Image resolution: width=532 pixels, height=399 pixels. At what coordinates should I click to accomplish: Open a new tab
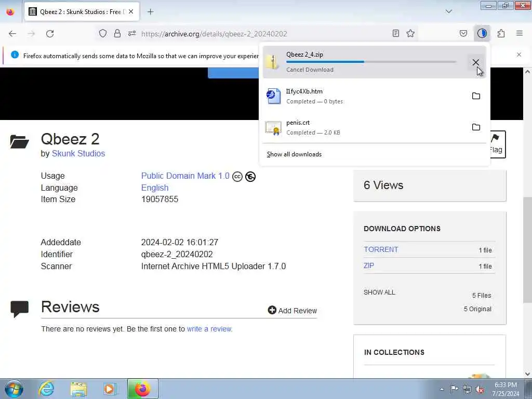[x=151, y=12]
